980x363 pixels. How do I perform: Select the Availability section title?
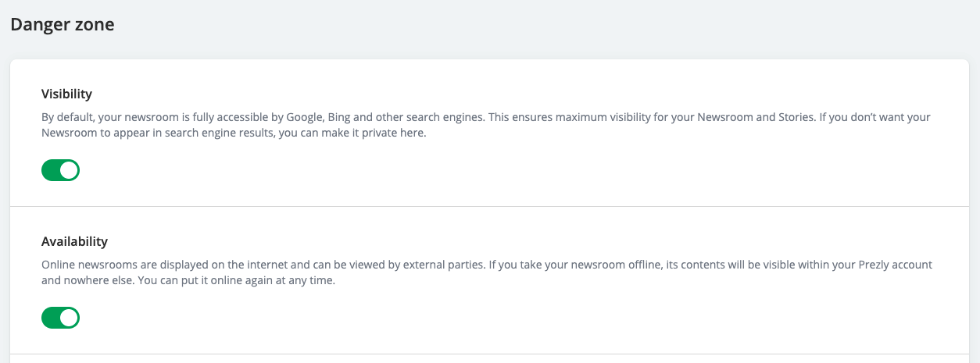74,241
